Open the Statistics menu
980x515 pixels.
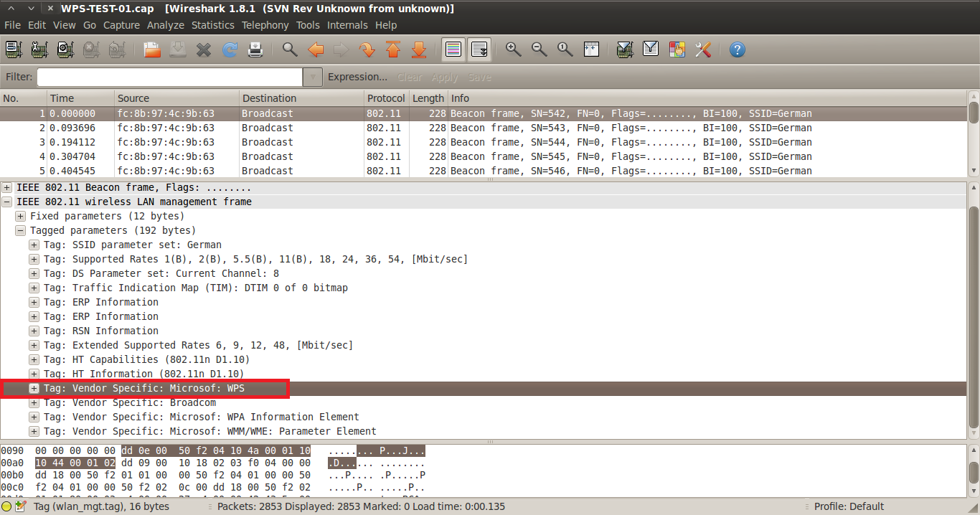tap(212, 25)
